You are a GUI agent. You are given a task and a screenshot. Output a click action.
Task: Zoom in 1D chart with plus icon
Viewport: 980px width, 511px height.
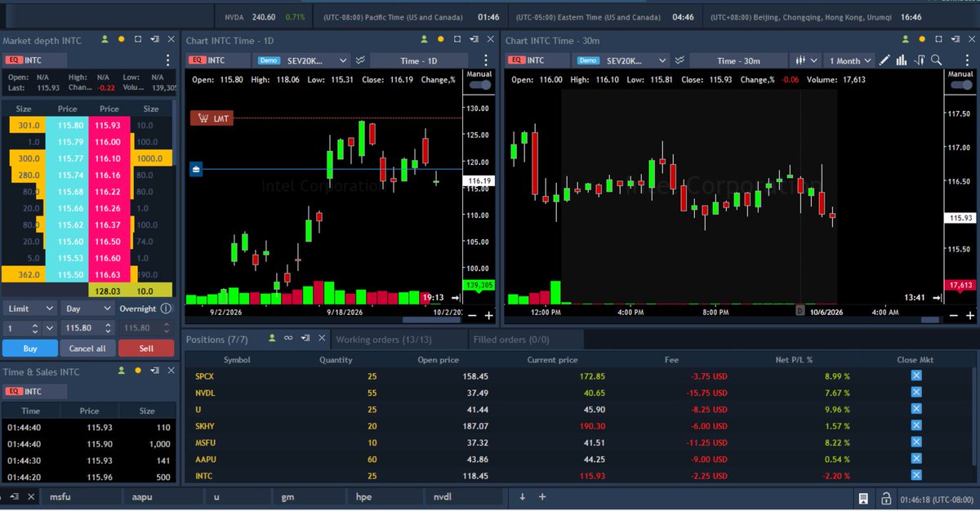point(488,315)
